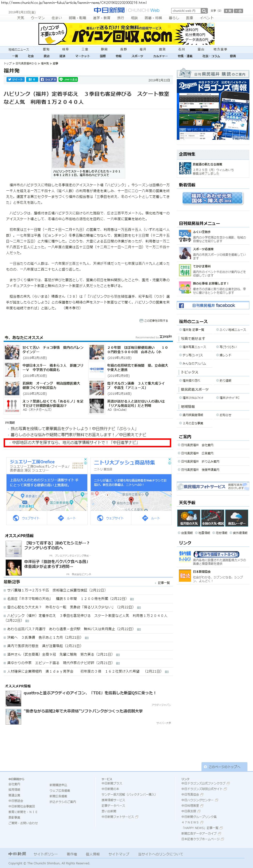Select the 天気 top menu item
Viewport: 253px width, 868px height.
click(x=21, y=18)
